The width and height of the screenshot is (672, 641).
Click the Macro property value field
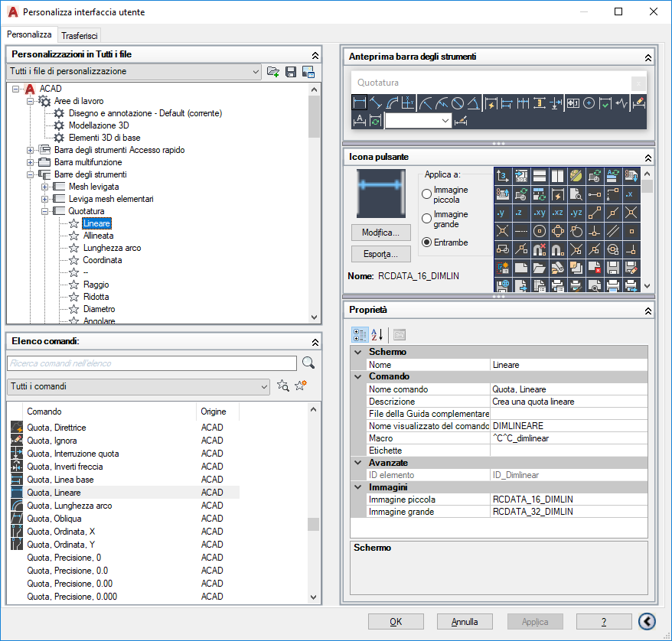(569, 438)
